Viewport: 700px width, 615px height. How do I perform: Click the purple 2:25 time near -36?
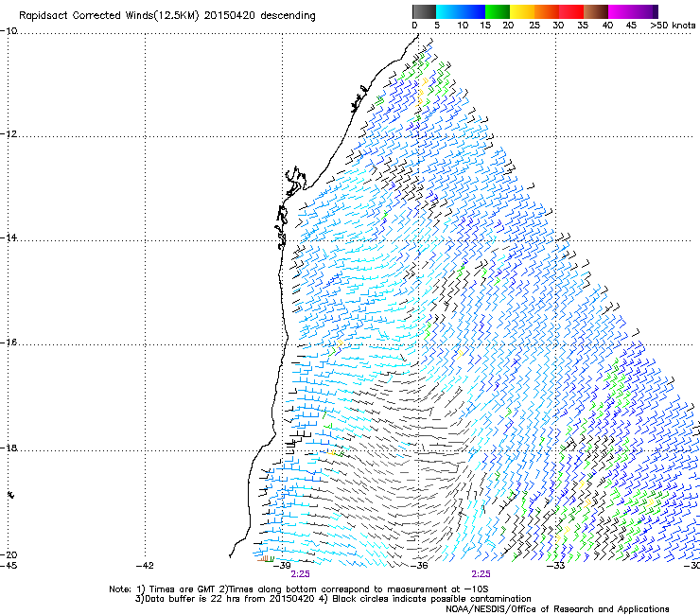(481, 574)
